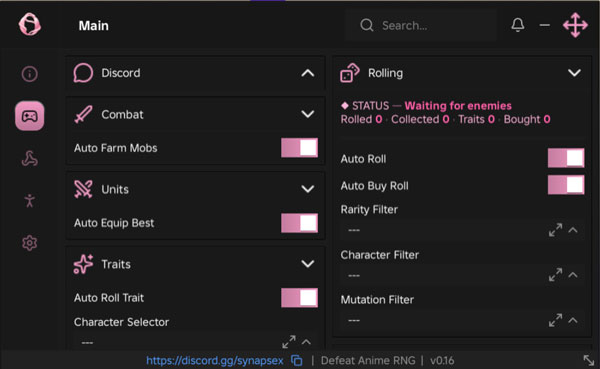The image size is (600, 369).
Task: Click the Mutation Filter value box
Action: pos(462,320)
